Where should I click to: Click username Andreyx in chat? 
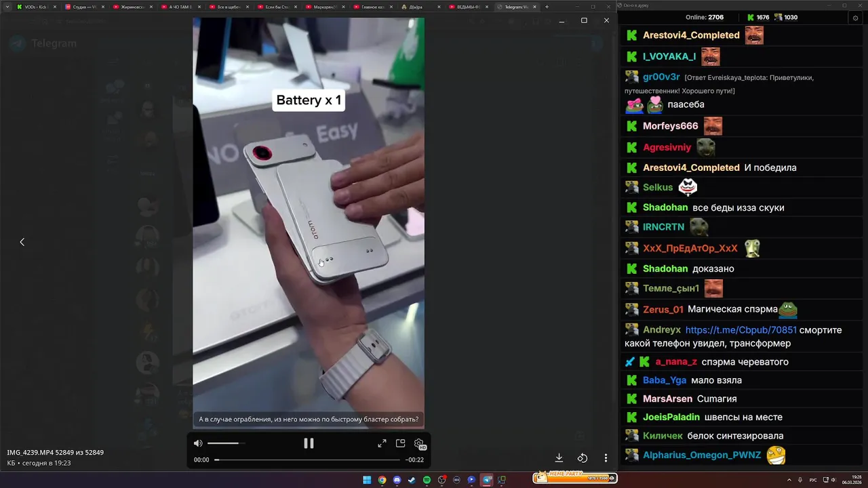point(662,330)
